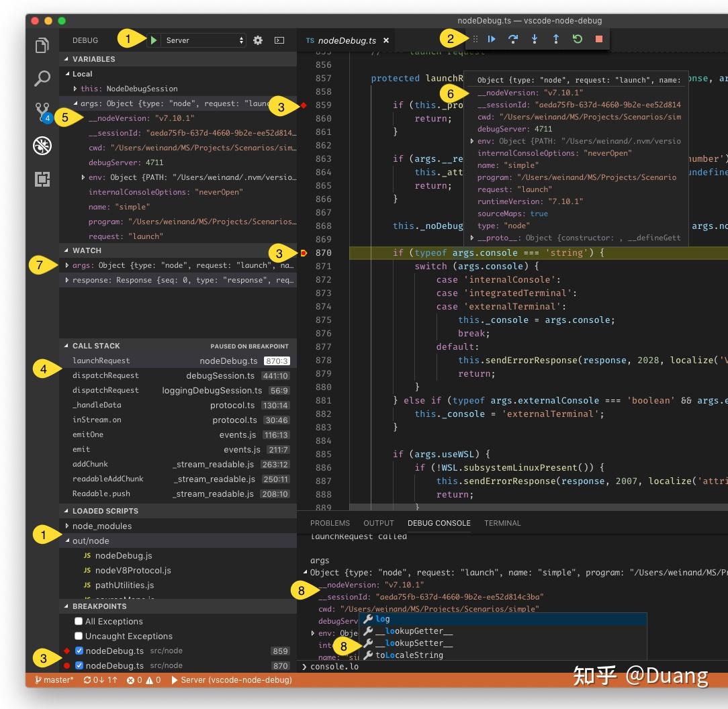Open the Search view in activity bar
728x709 pixels.
click(42, 79)
